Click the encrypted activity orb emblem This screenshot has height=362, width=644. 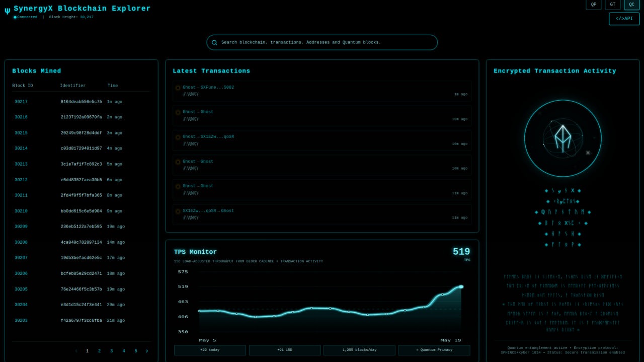[562, 138]
